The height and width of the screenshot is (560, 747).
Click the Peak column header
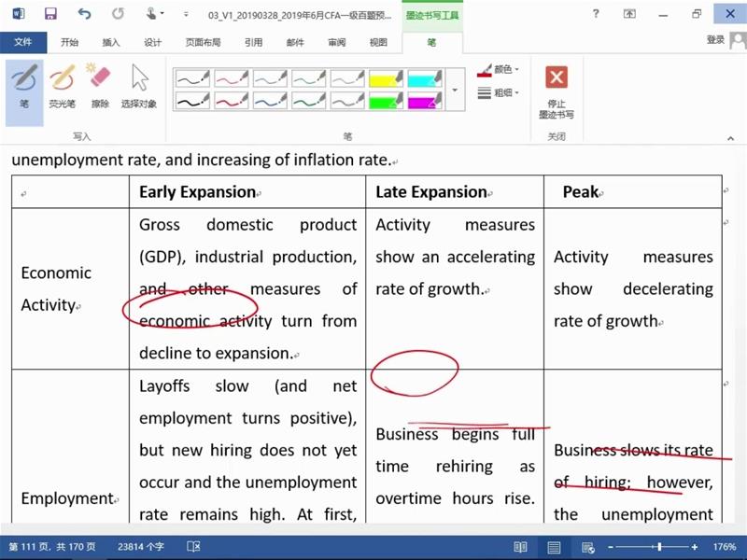point(581,192)
